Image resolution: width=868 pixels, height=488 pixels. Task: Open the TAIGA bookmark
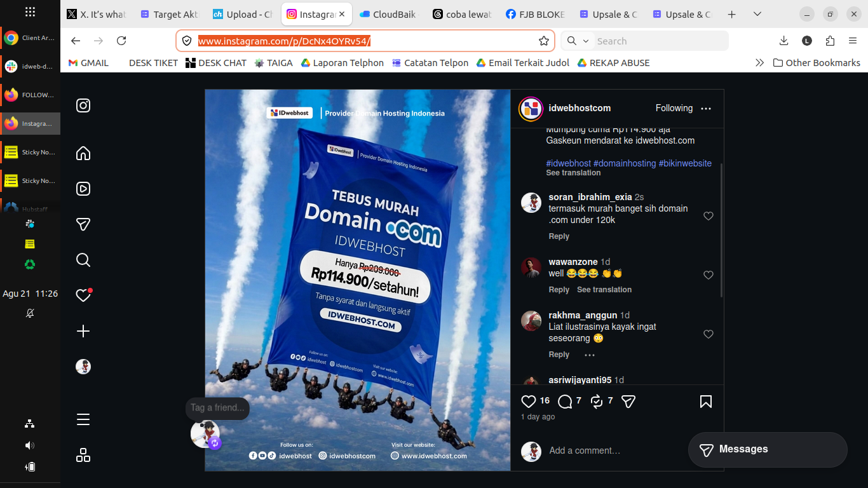(274, 63)
